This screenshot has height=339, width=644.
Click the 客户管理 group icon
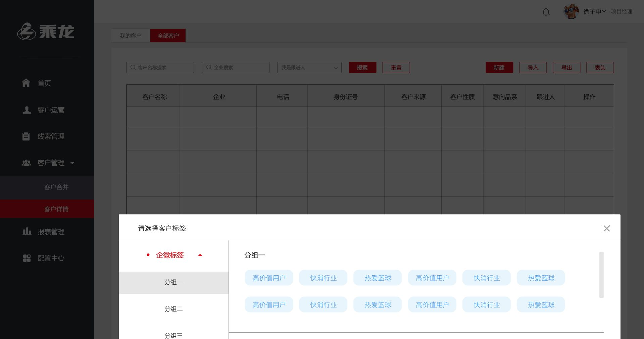[x=26, y=163]
